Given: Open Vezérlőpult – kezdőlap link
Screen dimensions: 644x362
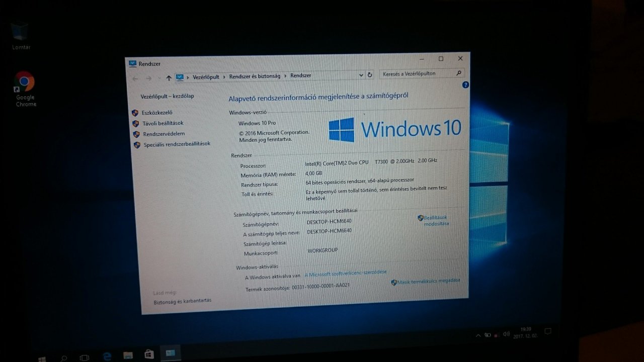Looking at the screenshot, I should [x=167, y=96].
